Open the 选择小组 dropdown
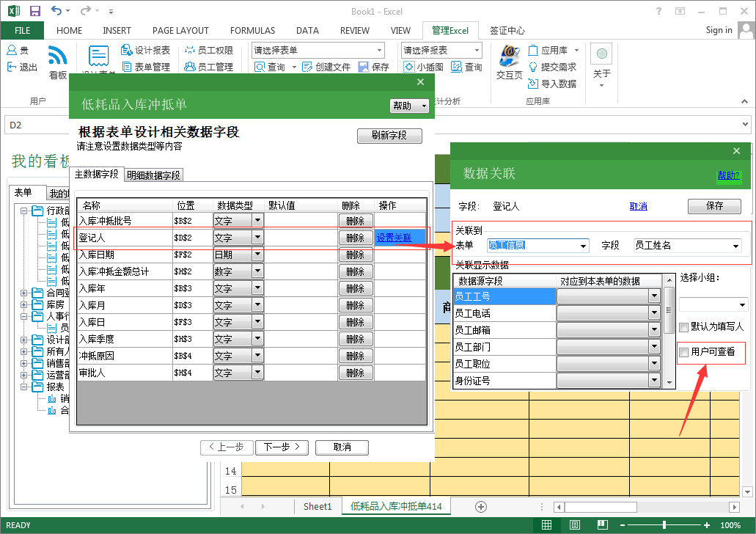Image resolution: width=756 pixels, height=534 pixels. click(743, 304)
